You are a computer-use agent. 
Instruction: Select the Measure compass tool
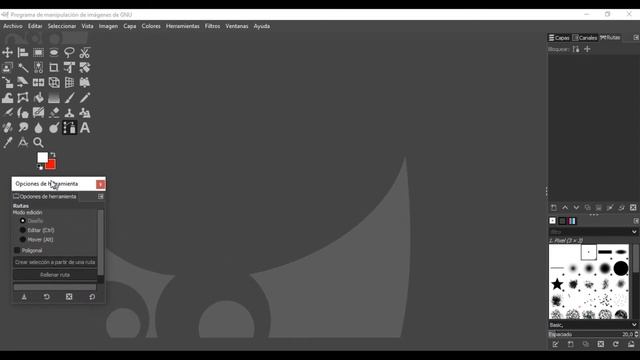pyautogui.click(x=23, y=142)
